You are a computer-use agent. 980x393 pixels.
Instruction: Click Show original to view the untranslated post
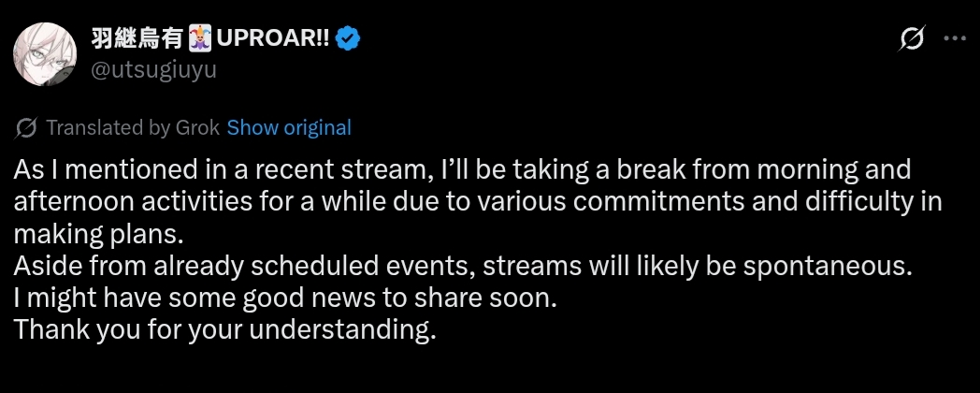(289, 127)
